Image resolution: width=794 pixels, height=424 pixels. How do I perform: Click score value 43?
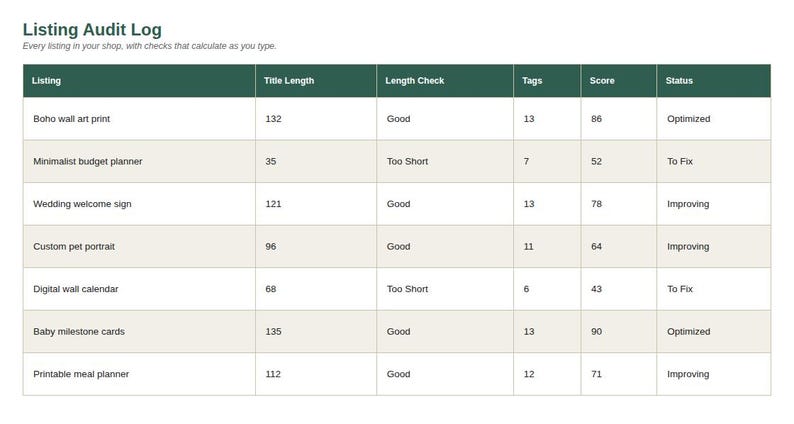597,289
